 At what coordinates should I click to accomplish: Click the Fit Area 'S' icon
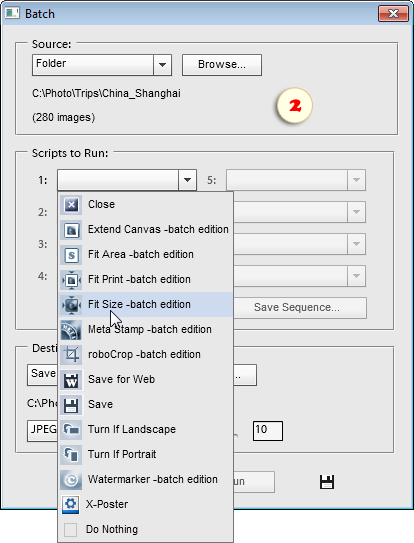(71, 255)
